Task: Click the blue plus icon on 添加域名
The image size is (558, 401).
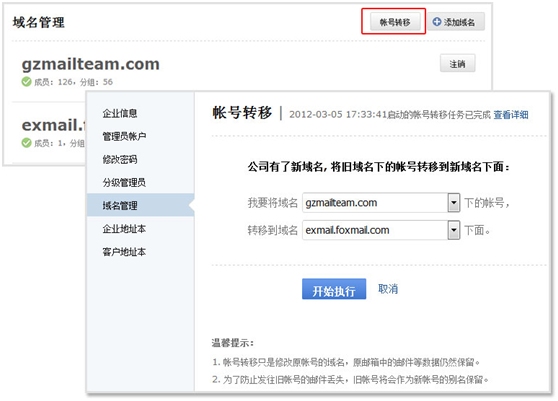Action: point(437,22)
